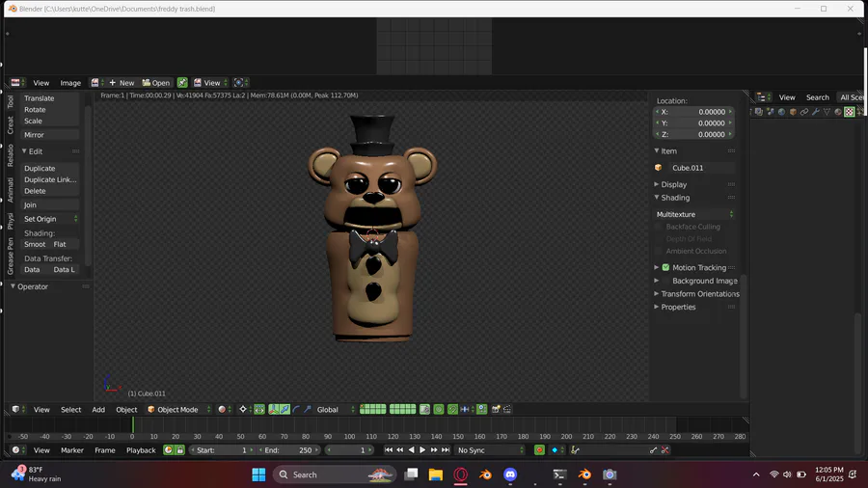868x488 pixels.
Task: Click the keying set keys icon
Action: pyautogui.click(x=575, y=450)
